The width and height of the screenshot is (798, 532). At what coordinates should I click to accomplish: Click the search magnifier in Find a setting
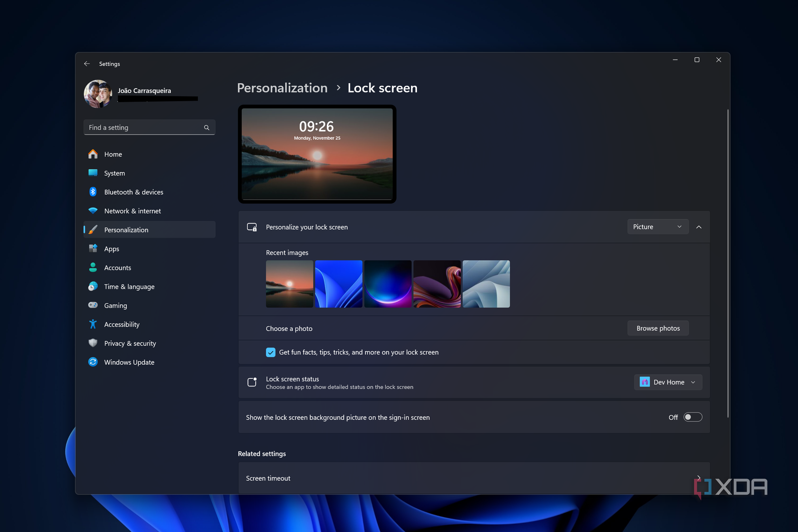click(207, 127)
